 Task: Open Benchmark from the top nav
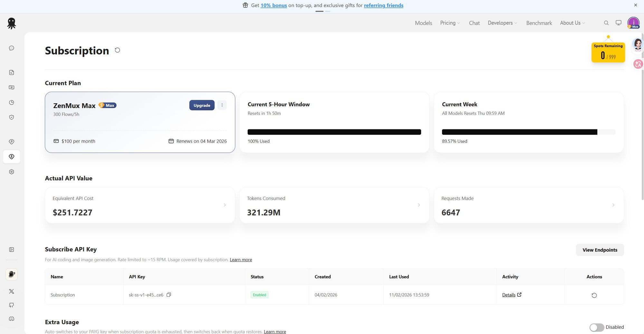pos(539,23)
